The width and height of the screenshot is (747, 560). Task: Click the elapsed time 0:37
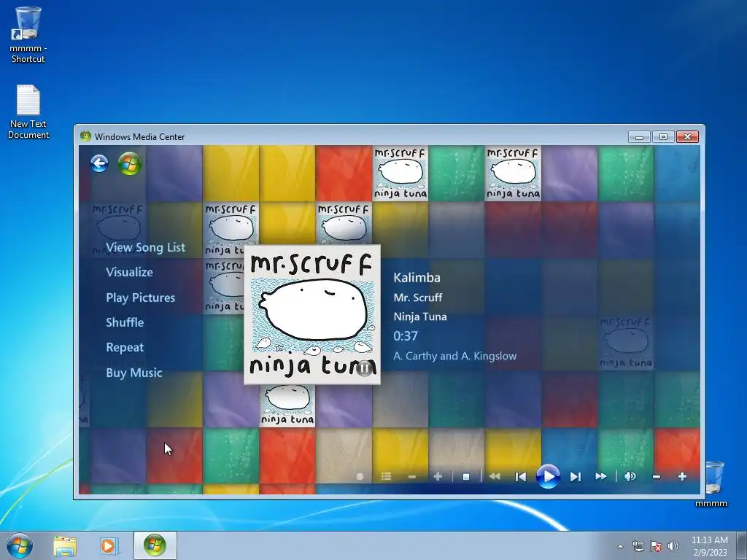[x=405, y=336]
